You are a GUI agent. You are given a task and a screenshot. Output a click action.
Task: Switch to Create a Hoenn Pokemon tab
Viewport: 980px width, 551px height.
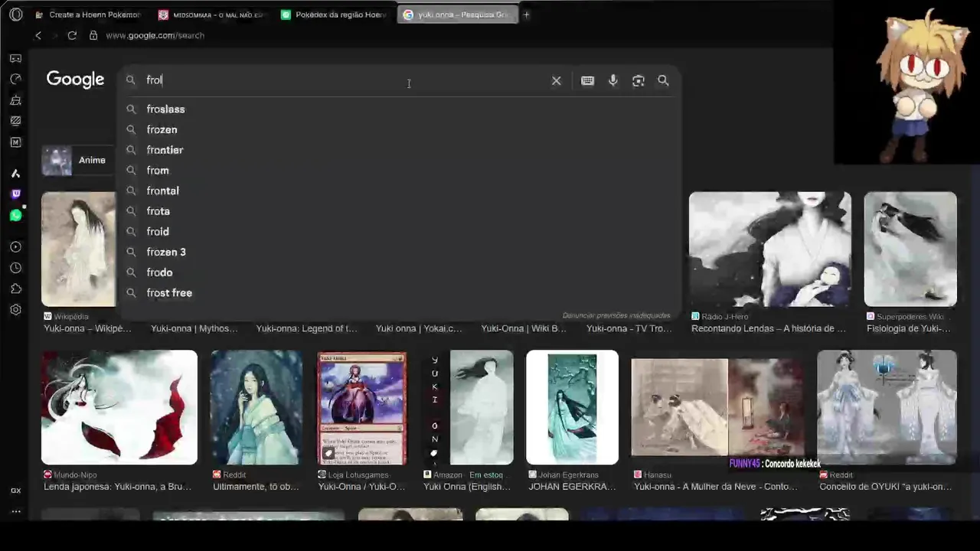point(87,15)
